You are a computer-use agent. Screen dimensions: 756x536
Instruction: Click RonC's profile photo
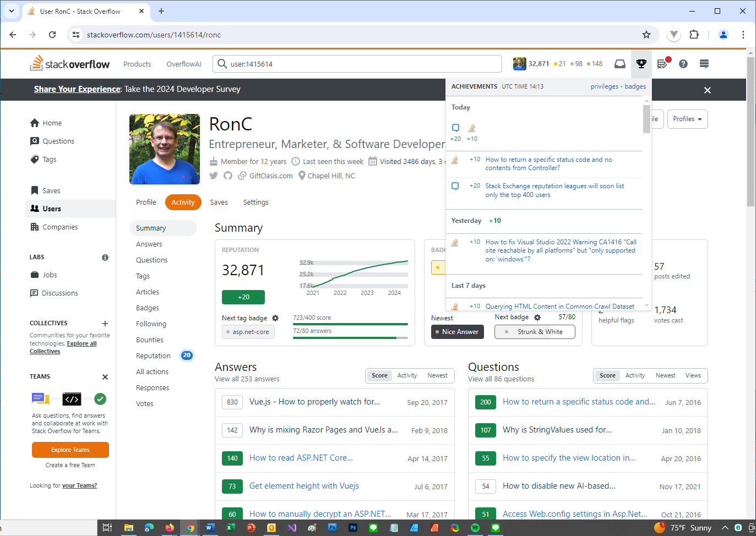pyautogui.click(x=165, y=149)
